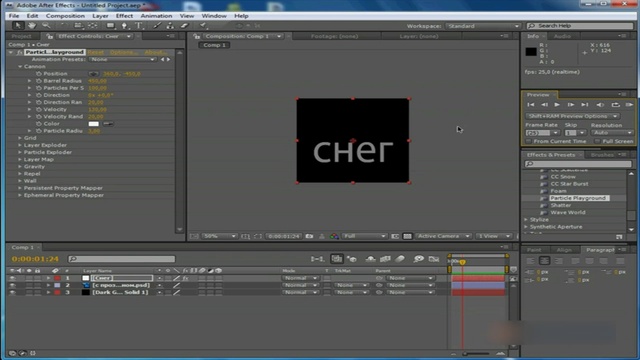This screenshot has width=640, height=360.
Task: Toggle Position stopwatch in Cannon
Action: (x=39, y=74)
